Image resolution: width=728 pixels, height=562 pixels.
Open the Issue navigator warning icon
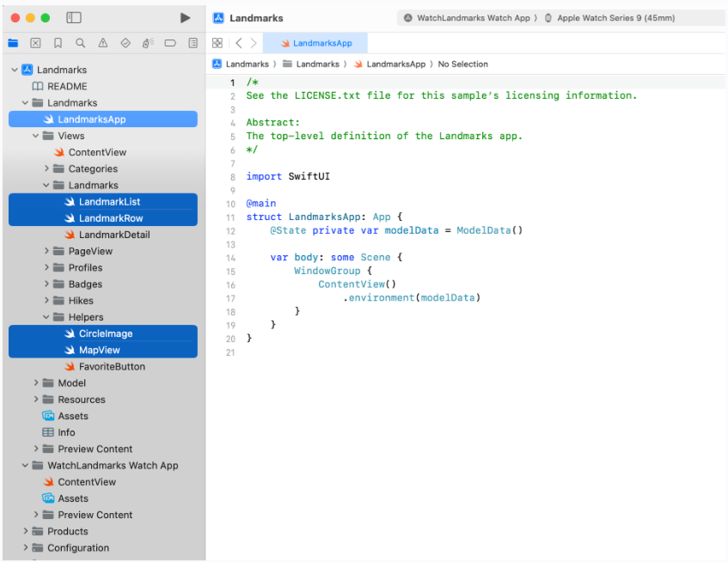pos(103,43)
